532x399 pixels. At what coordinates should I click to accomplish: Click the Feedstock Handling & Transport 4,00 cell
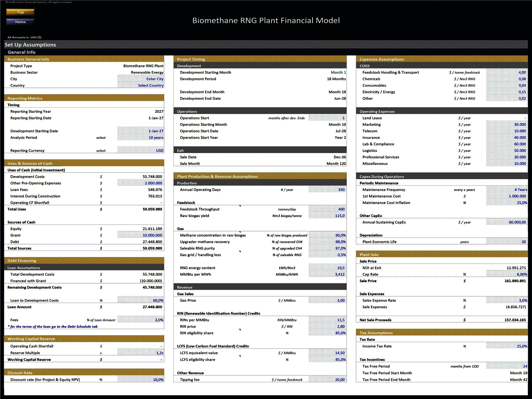(x=507, y=72)
